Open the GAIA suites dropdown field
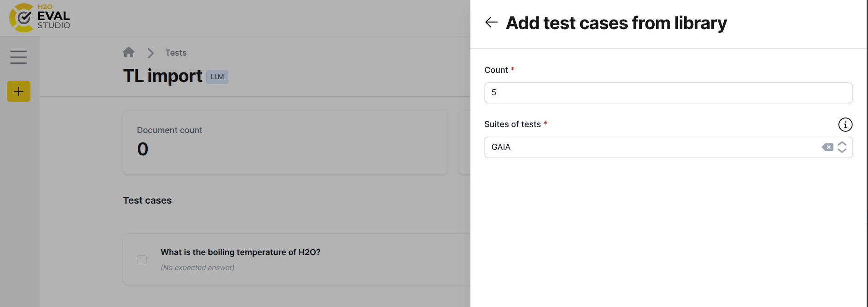868x307 pixels. 651,147
